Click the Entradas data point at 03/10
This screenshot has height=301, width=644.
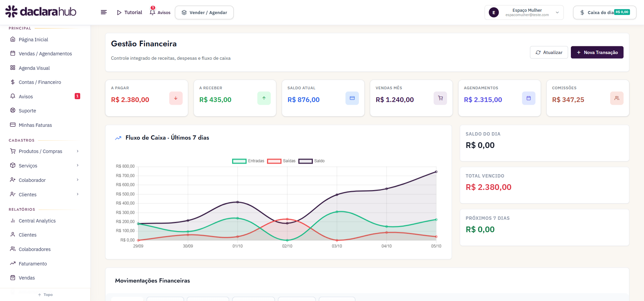[337, 212]
